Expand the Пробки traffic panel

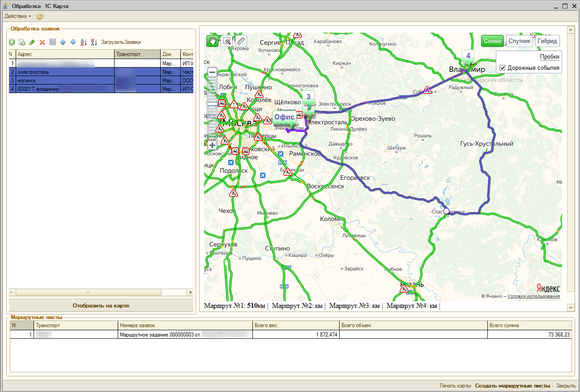tap(549, 57)
